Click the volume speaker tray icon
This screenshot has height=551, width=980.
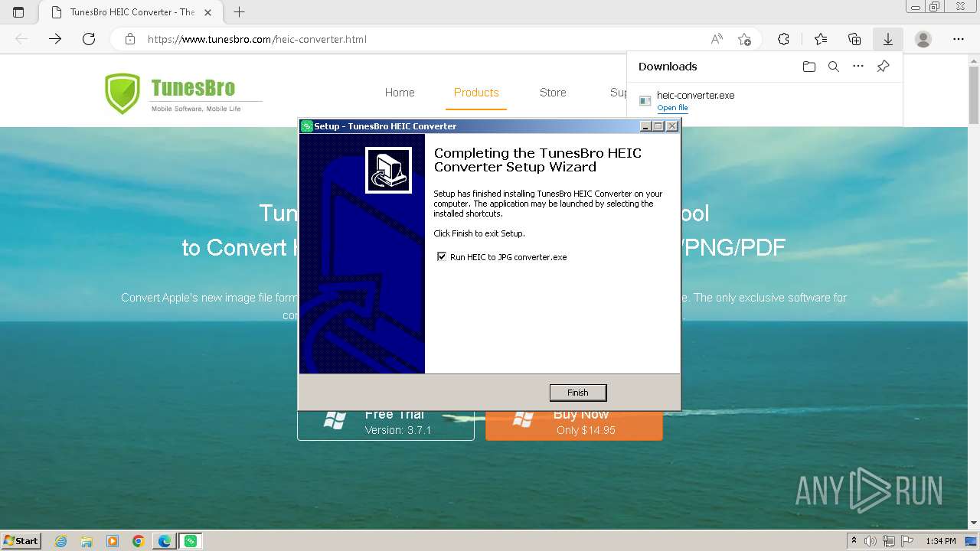pyautogui.click(x=872, y=541)
